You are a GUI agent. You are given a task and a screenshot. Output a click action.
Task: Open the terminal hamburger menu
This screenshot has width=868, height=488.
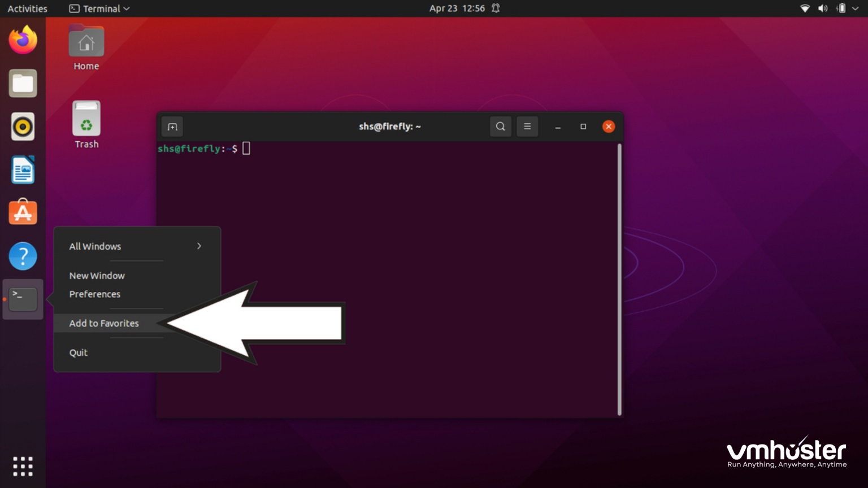point(527,127)
